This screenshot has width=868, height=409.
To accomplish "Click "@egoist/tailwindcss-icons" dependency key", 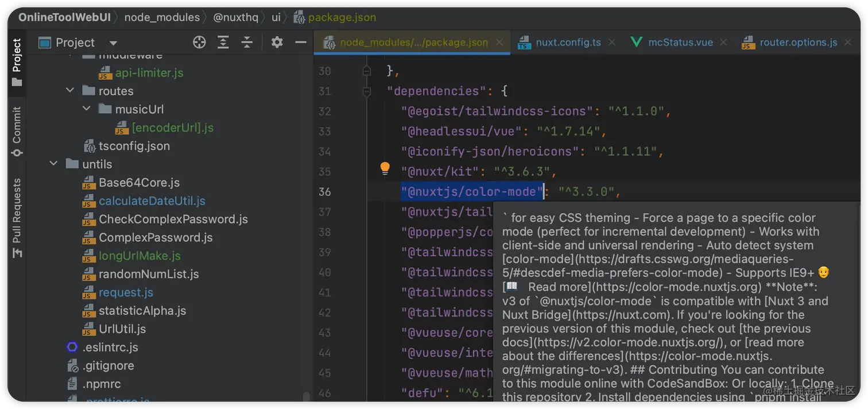I will click(x=497, y=111).
